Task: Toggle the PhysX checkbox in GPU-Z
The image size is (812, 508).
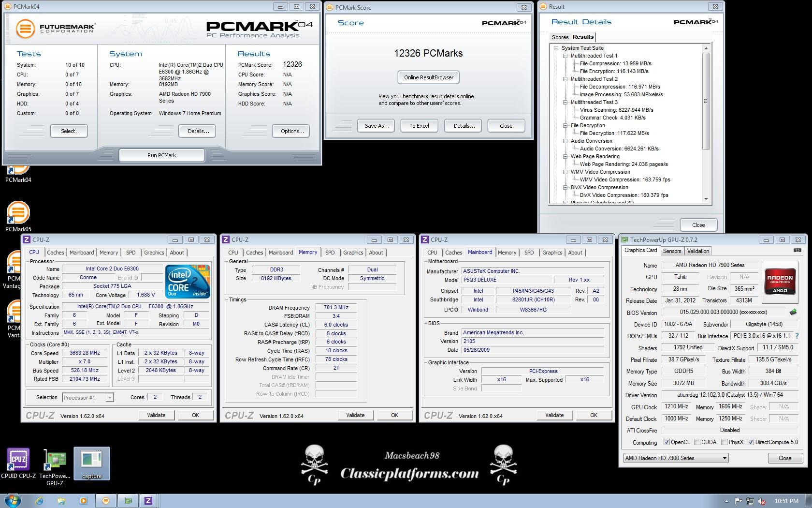Action: click(724, 442)
